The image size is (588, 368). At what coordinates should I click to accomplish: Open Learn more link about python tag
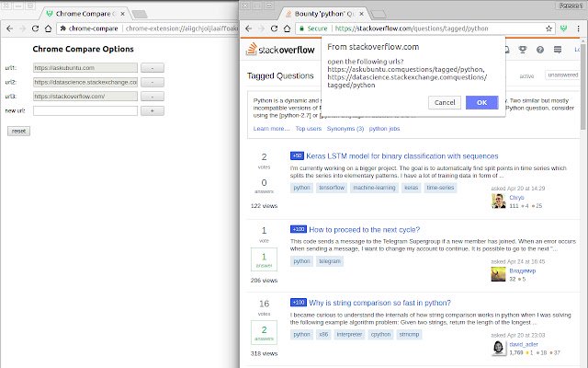tap(272, 129)
